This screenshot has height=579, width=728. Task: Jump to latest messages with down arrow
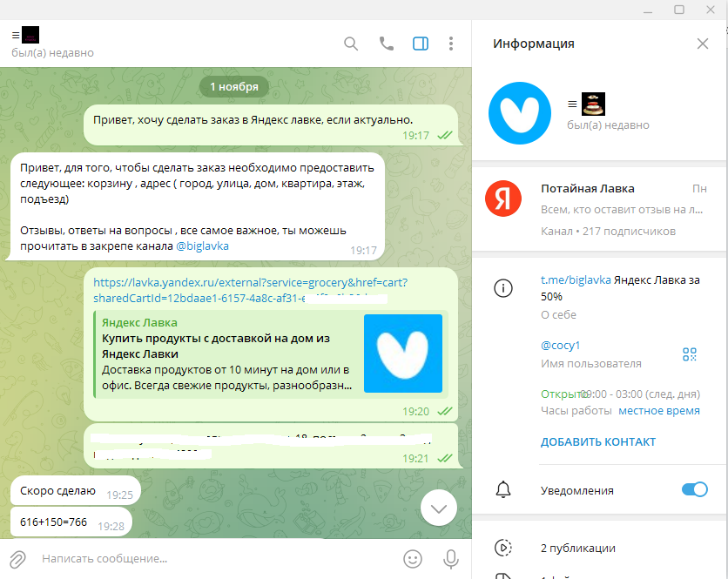(x=439, y=508)
